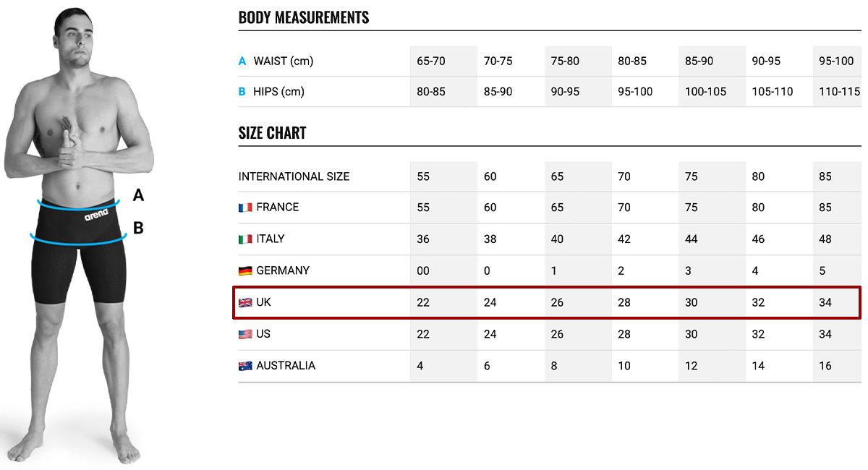Viewport: 868px width, 470px height.
Task: Click the Italy flag icon
Action: click(x=245, y=239)
